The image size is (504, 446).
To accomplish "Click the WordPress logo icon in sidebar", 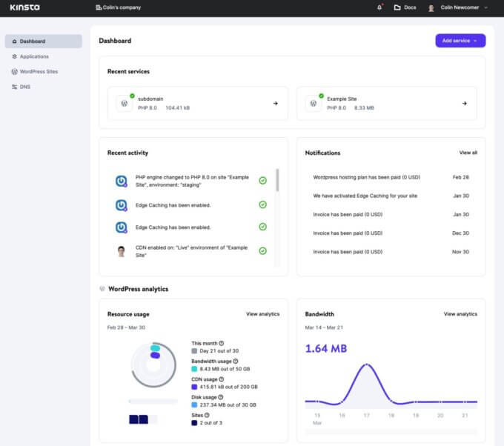I will [15, 72].
